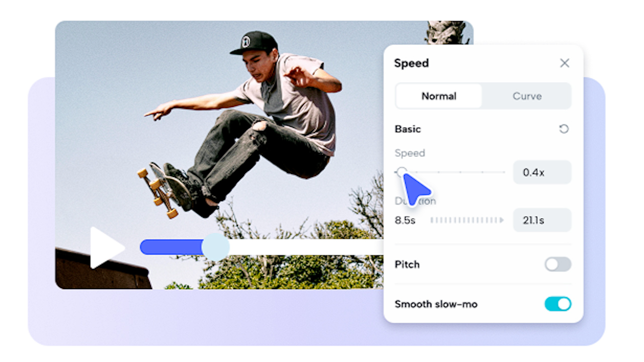Click the video progress scrubber knob
Image resolution: width=644 pixels, height=362 pixels.
[215, 247]
